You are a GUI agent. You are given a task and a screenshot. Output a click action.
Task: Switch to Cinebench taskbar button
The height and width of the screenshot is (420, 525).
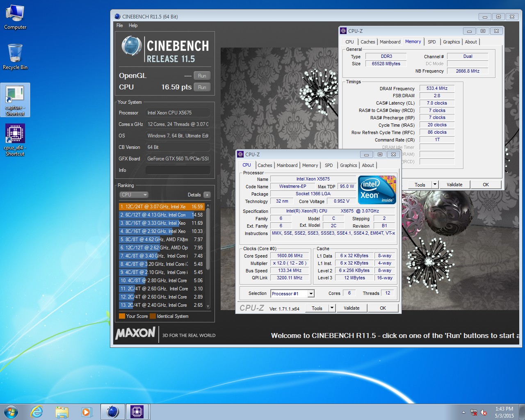112,412
